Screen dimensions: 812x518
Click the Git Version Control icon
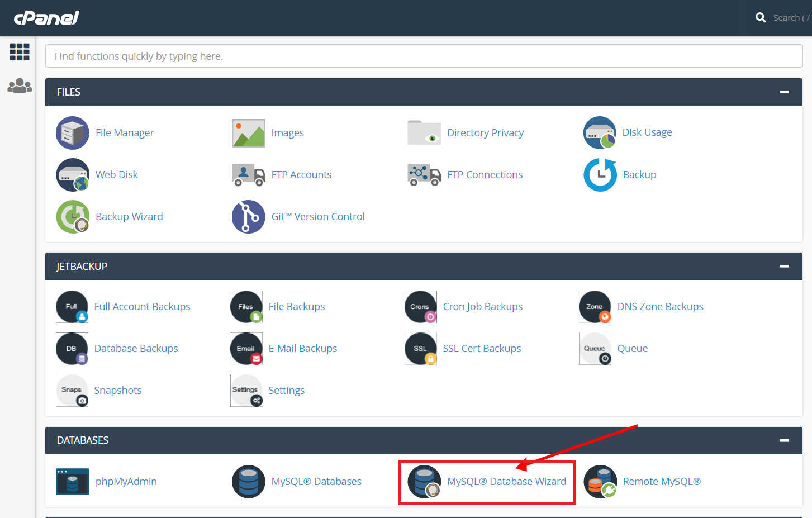pyautogui.click(x=248, y=217)
